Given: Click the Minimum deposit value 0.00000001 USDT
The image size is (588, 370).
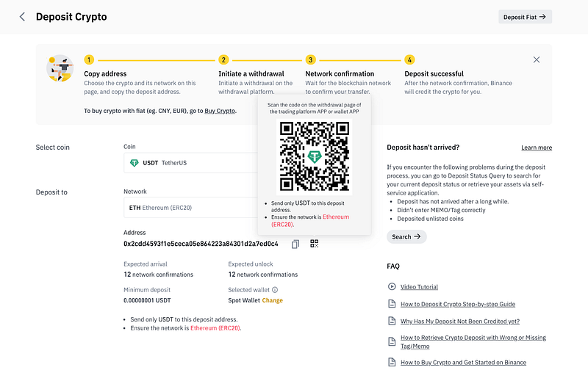Looking at the screenshot, I should click(x=147, y=300).
